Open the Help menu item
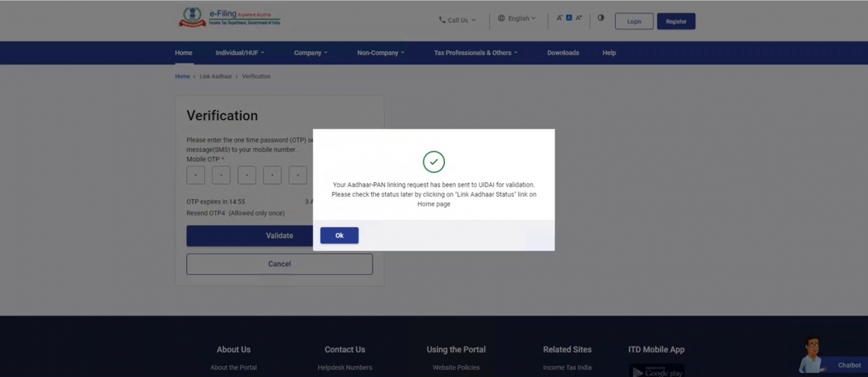868x377 pixels. coord(609,53)
